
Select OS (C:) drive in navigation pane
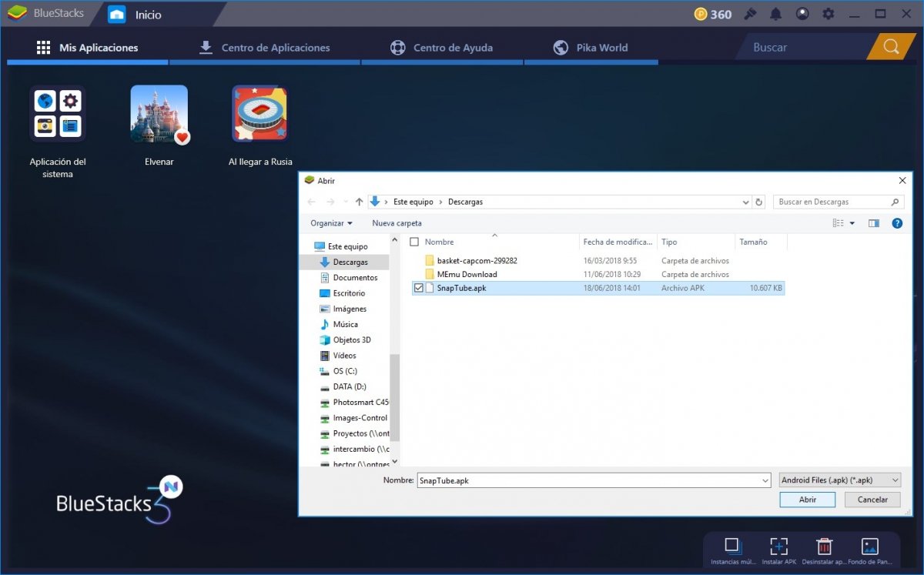tap(344, 371)
